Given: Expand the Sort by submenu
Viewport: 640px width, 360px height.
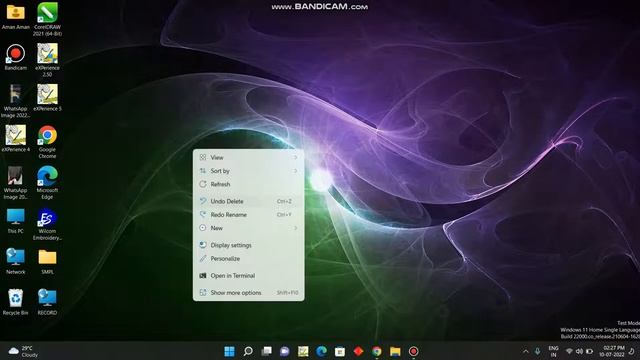Looking at the screenshot, I should [249, 171].
